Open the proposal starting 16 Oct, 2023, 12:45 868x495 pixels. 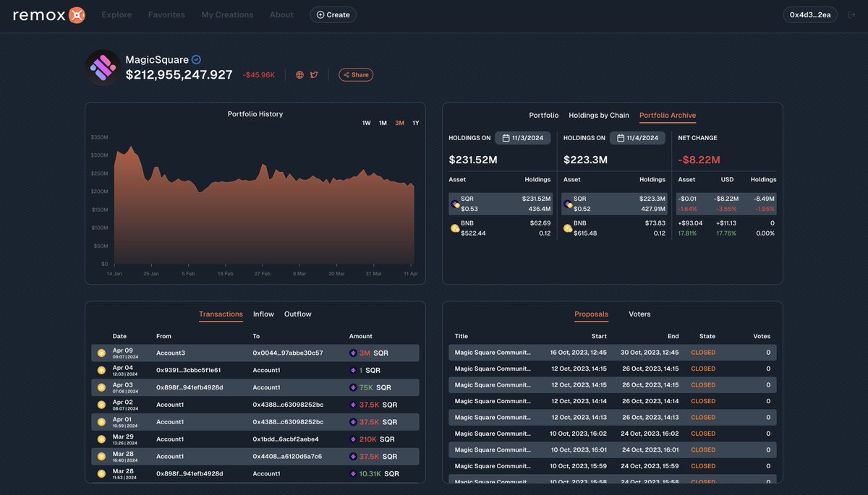613,353
